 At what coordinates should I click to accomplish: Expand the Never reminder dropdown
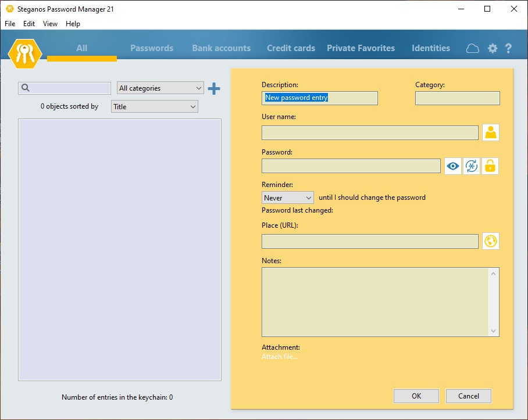(x=287, y=198)
